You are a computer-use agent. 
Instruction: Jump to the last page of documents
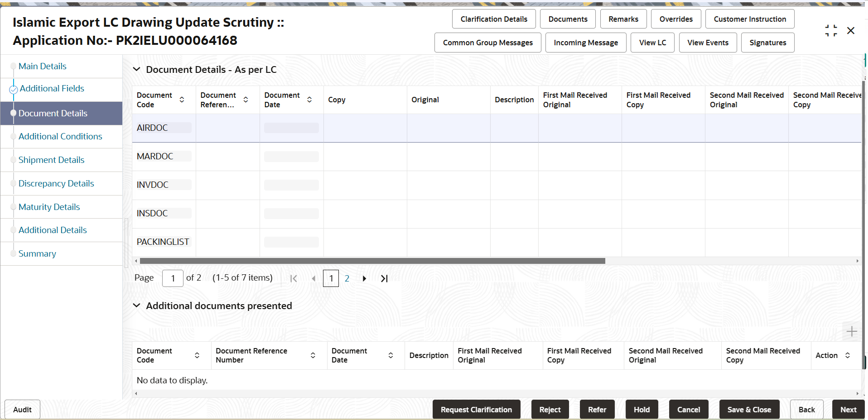[384, 278]
